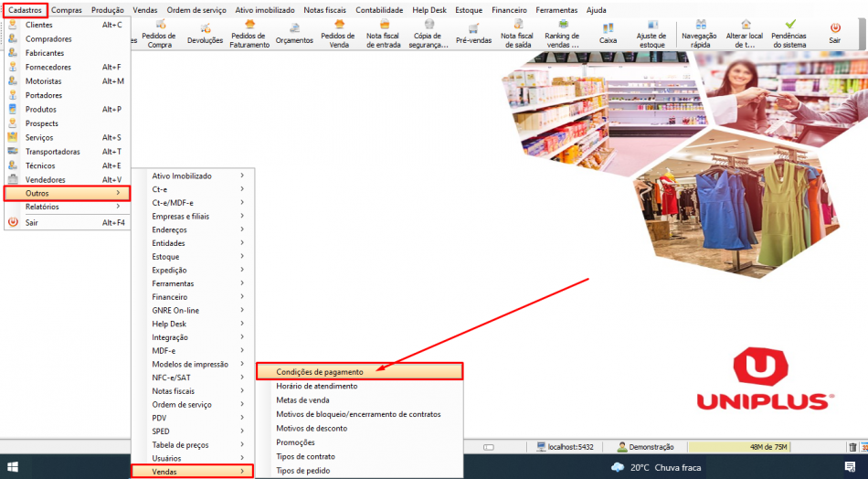
Task: Choose Promoções from the Vendas submenu
Action: point(295,442)
